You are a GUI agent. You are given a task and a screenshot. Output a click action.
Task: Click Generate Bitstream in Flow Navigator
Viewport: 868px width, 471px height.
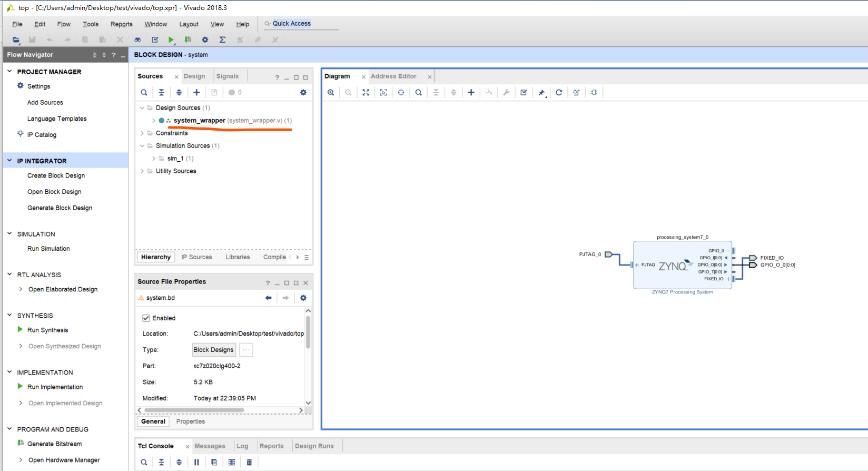pos(54,444)
